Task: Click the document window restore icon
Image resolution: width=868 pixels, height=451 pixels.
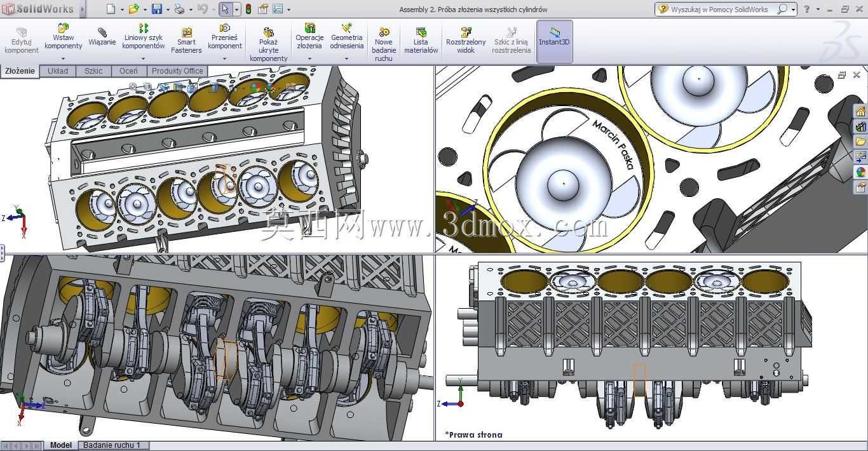Action: click(x=842, y=75)
